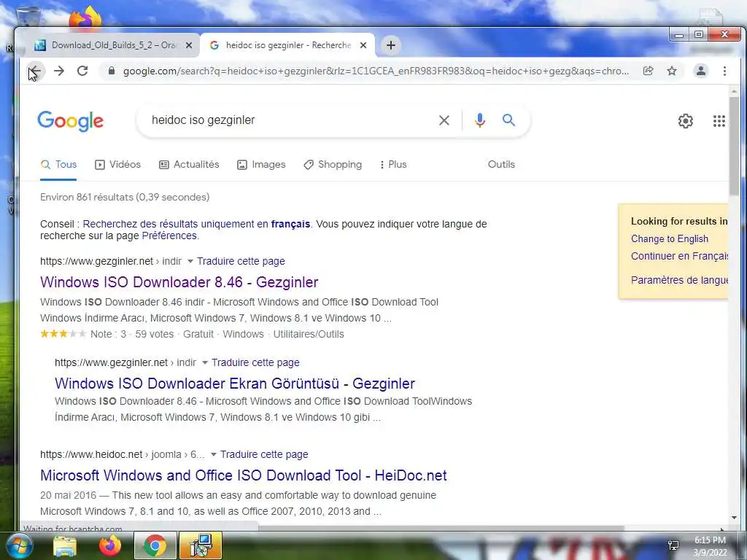
Task: Select the Actualités search filter
Action: (x=189, y=165)
